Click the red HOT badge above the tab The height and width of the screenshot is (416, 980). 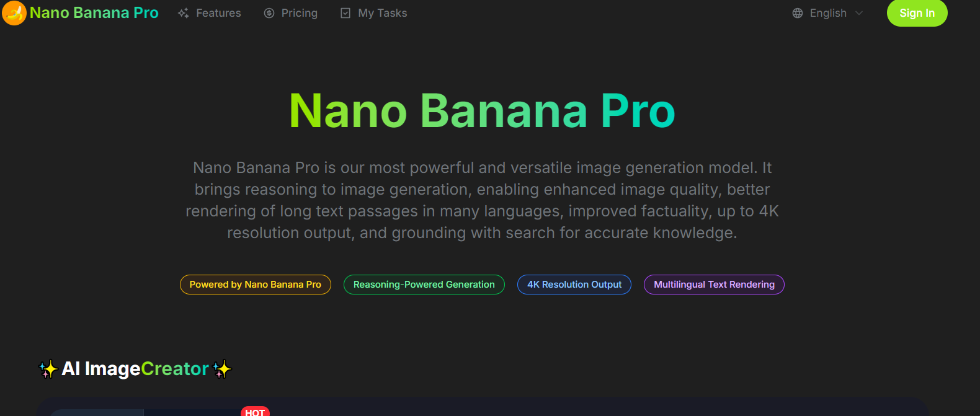[255, 411]
